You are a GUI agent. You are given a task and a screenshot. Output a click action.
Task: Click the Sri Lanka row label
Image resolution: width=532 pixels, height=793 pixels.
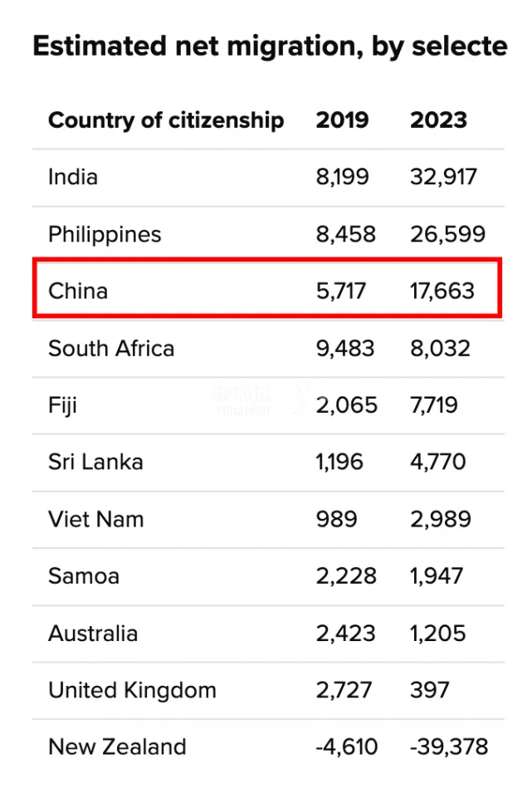pyautogui.click(x=95, y=462)
